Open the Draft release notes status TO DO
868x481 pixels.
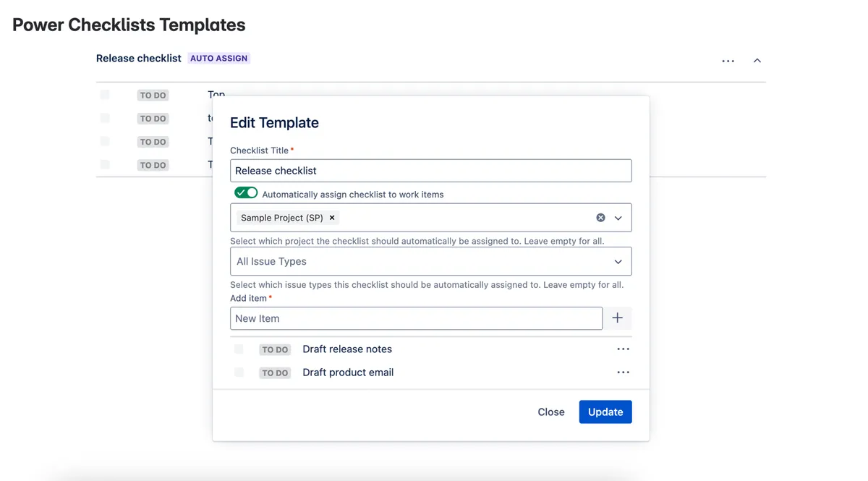pyautogui.click(x=275, y=349)
